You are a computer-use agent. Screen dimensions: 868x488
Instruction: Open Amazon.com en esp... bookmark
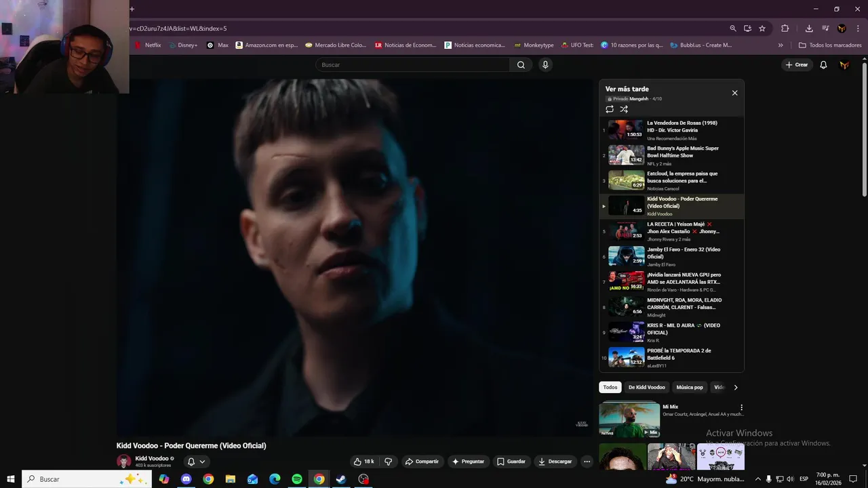pyautogui.click(x=267, y=45)
